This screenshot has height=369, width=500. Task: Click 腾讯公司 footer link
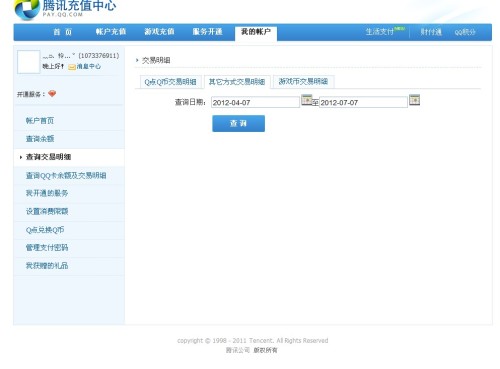238,350
